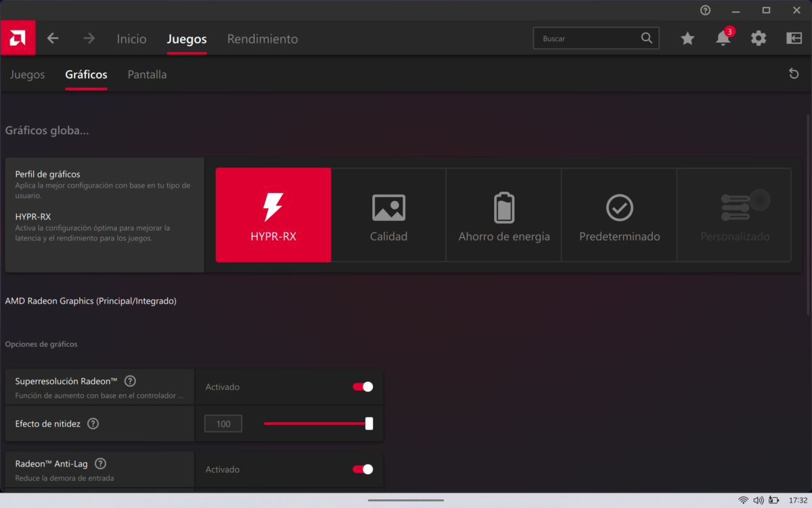This screenshot has height=508, width=812.
Task: Click the Opciones de gráficos label
Action: 41,344
